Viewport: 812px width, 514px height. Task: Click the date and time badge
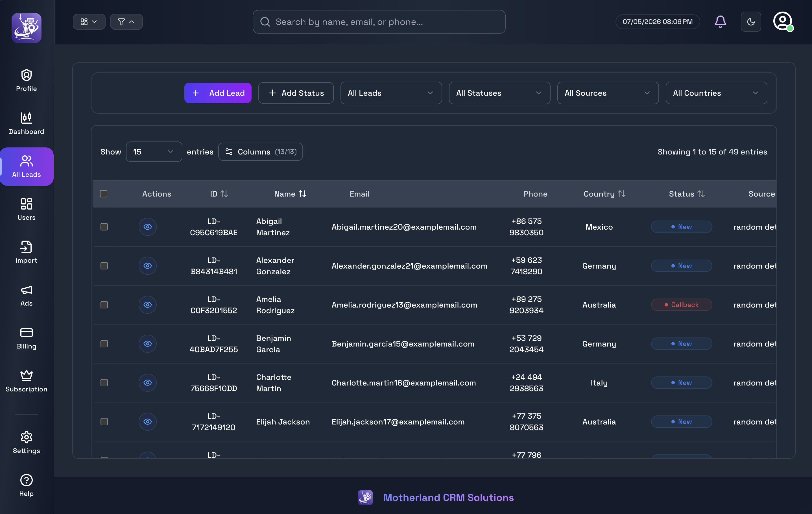[x=657, y=21]
